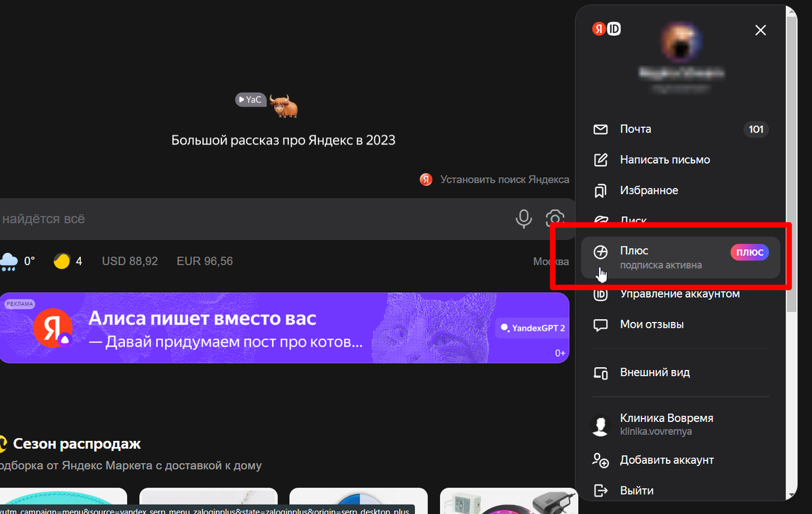
Task: Click the YaC play badge
Action: point(250,100)
